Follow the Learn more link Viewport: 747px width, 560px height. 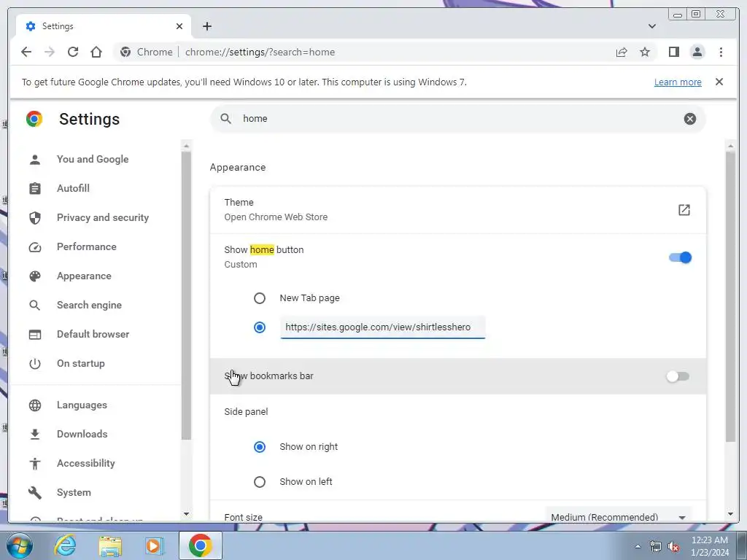(x=678, y=82)
